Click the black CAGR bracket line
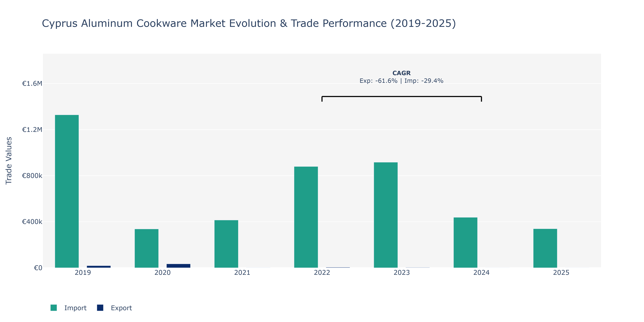This screenshot has height=322, width=644. click(402, 96)
